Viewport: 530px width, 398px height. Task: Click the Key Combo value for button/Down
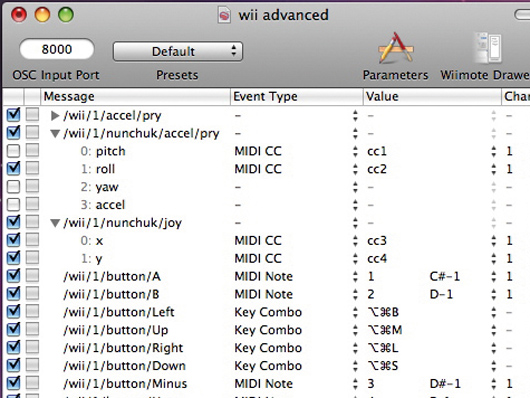coord(383,366)
